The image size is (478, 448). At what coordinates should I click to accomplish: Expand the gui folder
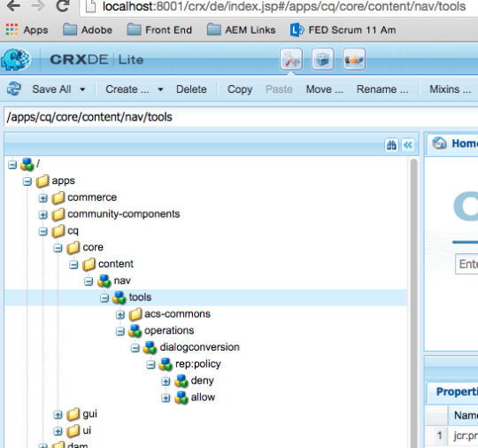click(x=58, y=414)
